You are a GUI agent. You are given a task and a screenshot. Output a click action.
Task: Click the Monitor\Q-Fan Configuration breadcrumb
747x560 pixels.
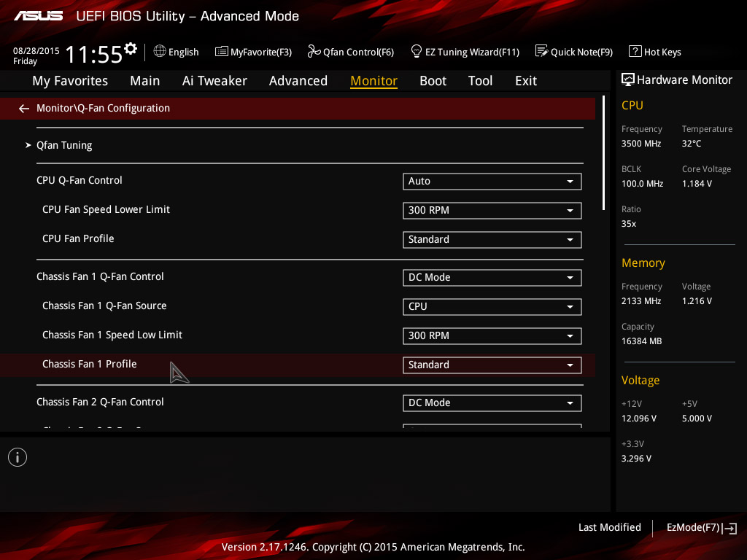(103, 108)
